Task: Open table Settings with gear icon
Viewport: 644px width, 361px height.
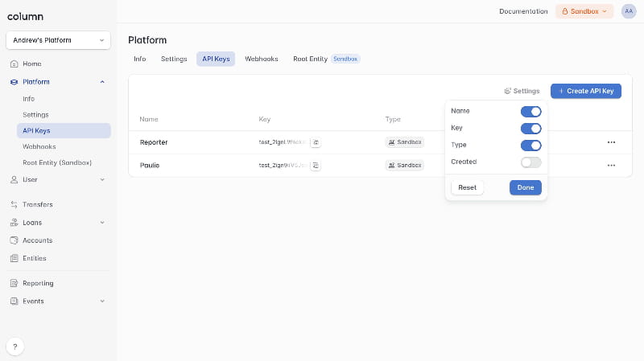Action: (522, 91)
